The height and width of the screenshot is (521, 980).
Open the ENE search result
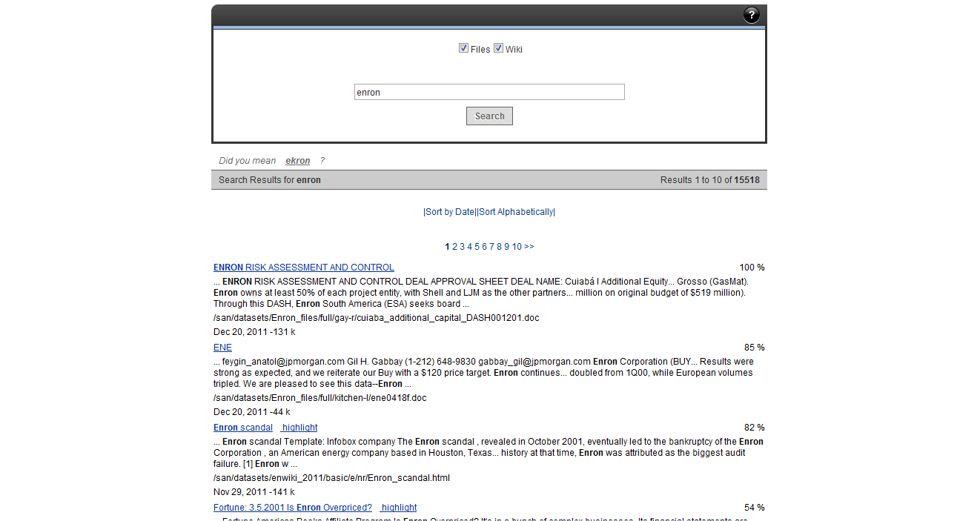(222, 348)
